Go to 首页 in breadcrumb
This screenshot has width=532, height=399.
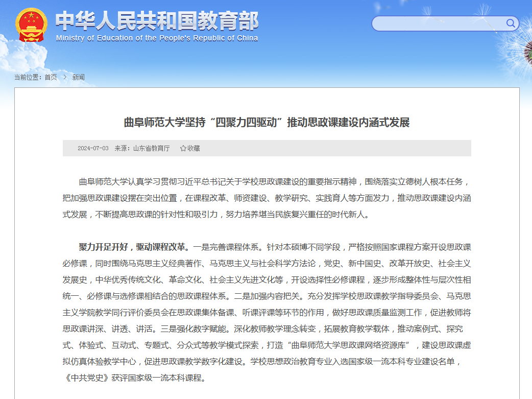[x=51, y=77]
